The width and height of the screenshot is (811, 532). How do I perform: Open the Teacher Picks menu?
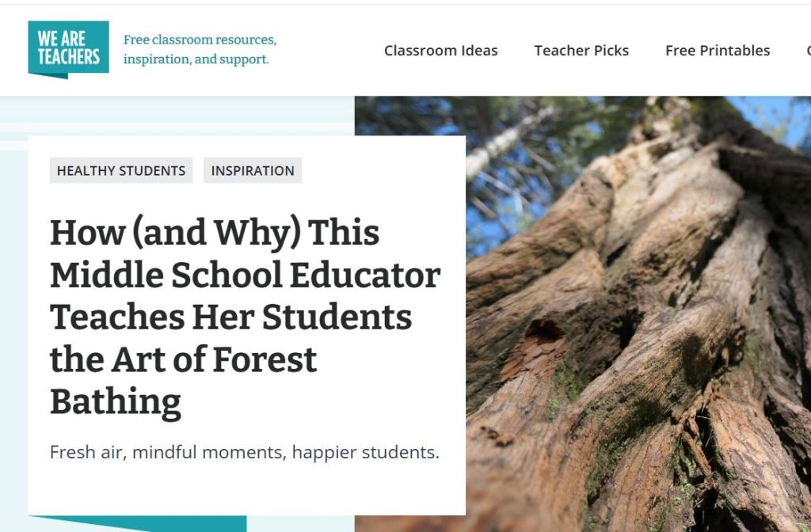[581, 51]
